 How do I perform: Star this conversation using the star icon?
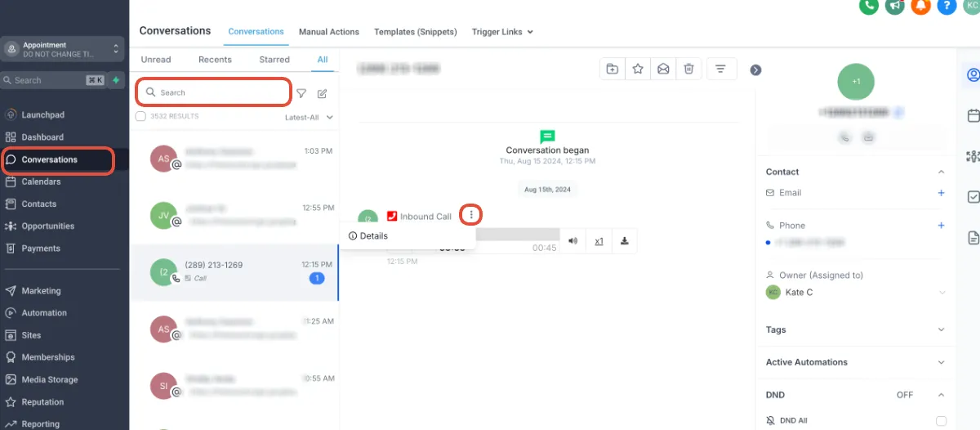(638, 69)
